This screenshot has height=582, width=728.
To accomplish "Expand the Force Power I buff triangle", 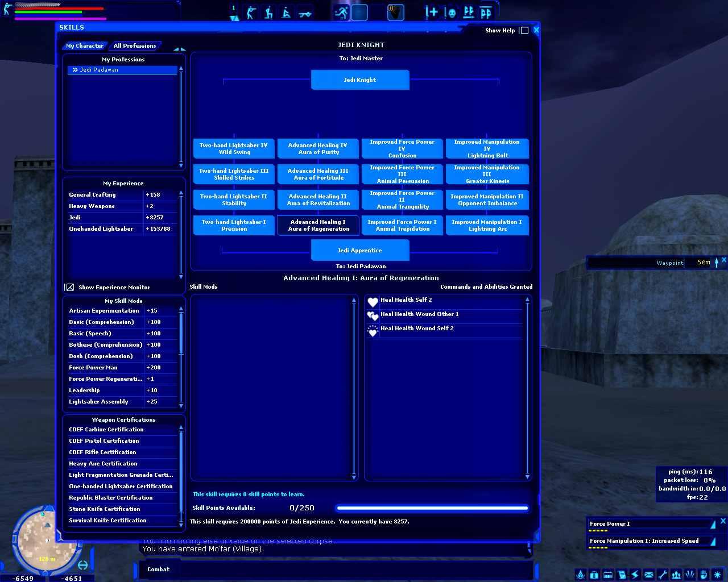I will (x=713, y=524).
